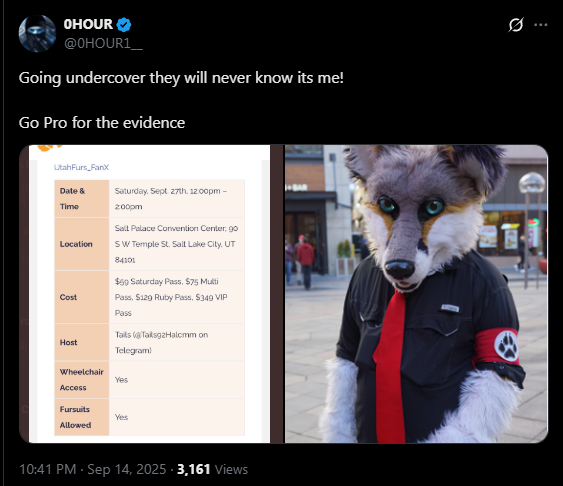563x486 pixels.
Task: Open the event details image on the left
Action: pos(151,294)
